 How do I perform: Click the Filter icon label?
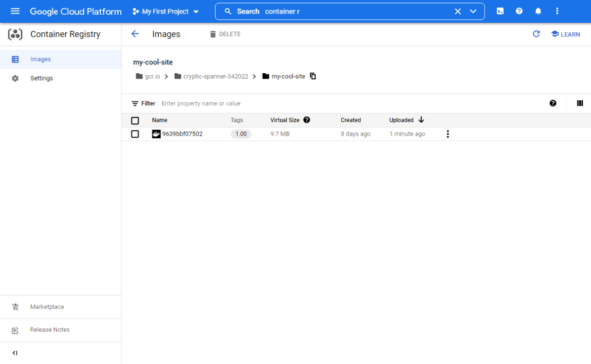click(x=143, y=103)
